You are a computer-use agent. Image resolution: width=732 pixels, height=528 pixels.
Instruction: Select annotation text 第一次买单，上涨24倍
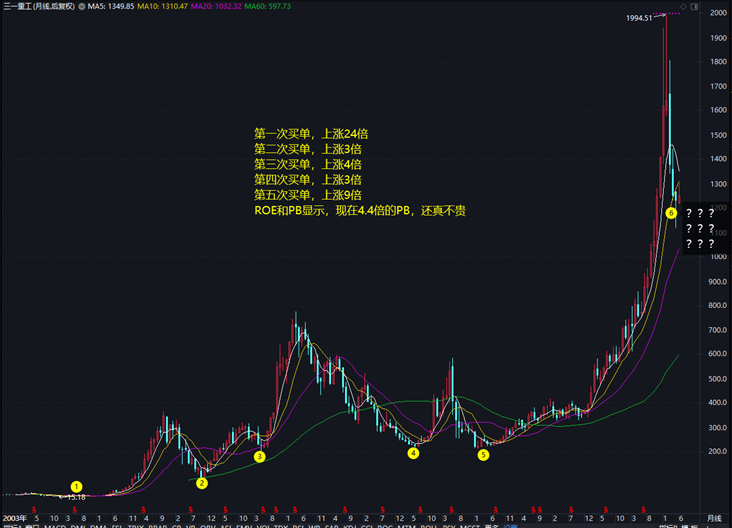pyautogui.click(x=311, y=134)
